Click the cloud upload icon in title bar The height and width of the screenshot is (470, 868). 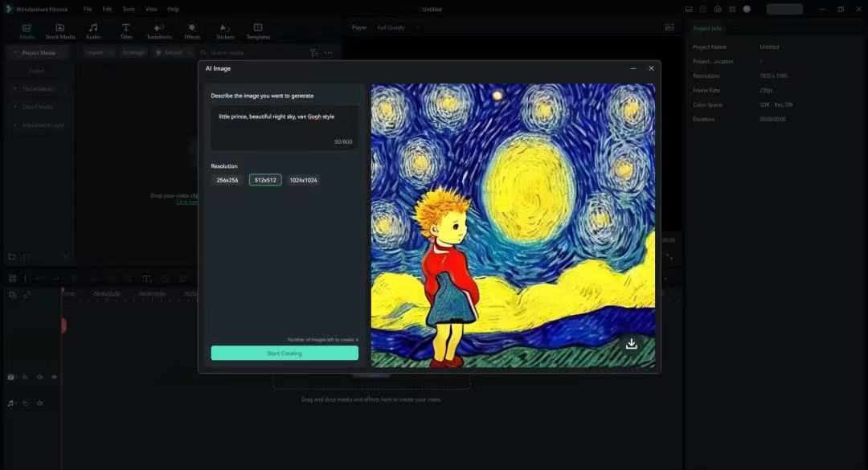(x=718, y=9)
